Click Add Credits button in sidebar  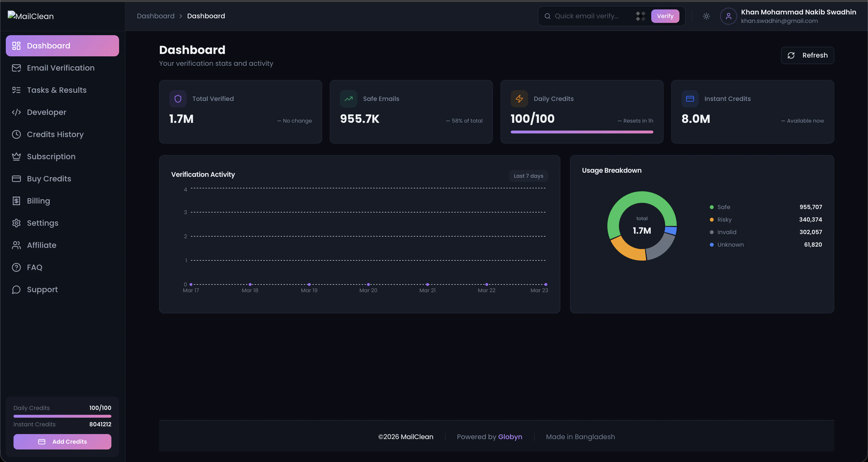click(x=62, y=442)
